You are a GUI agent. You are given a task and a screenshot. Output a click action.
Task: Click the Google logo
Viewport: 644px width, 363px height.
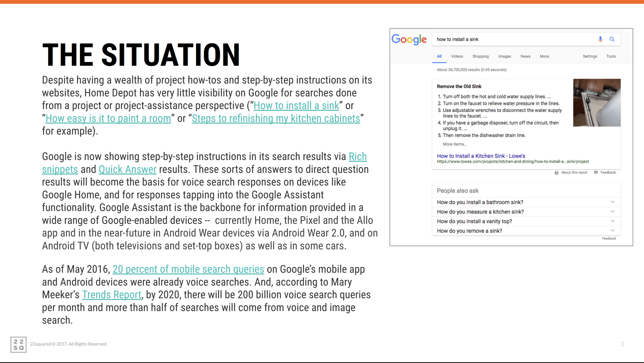[x=409, y=40]
